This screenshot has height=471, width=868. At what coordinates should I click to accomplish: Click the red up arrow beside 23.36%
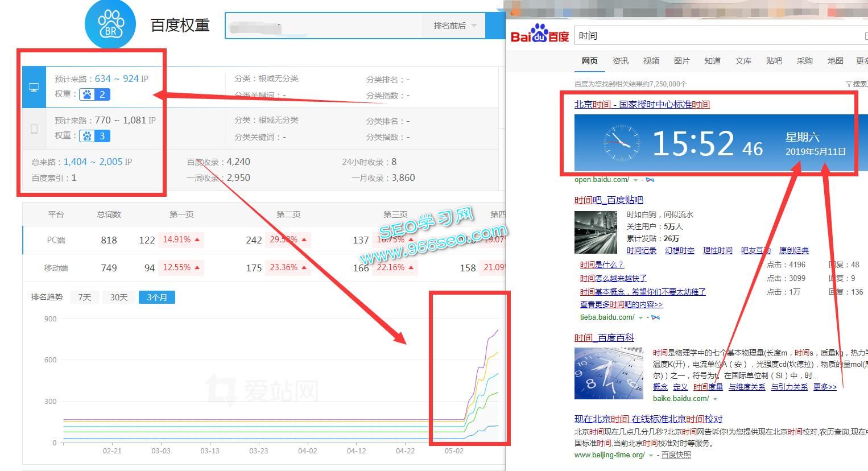tap(304, 267)
